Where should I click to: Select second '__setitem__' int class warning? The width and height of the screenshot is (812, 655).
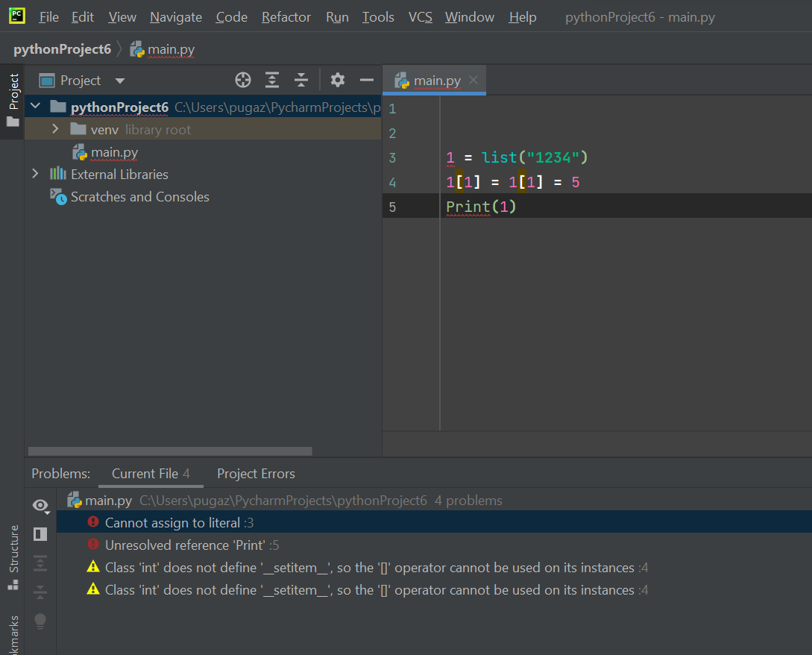(x=434, y=589)
